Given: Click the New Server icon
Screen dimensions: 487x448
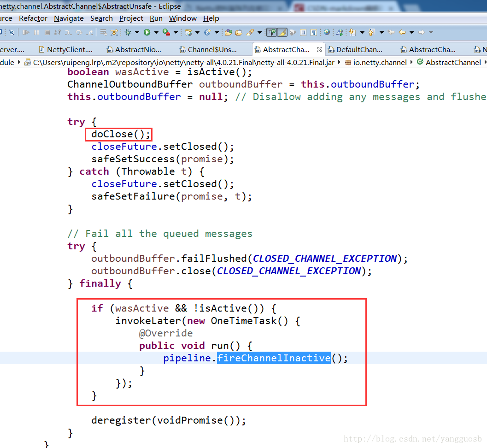Looking at the screenshot, I should 207,32.
